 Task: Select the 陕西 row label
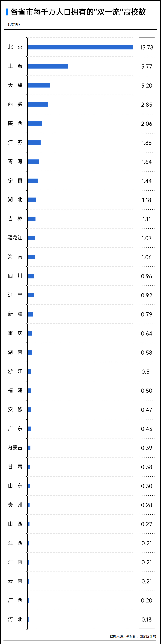tap(15, 123)
